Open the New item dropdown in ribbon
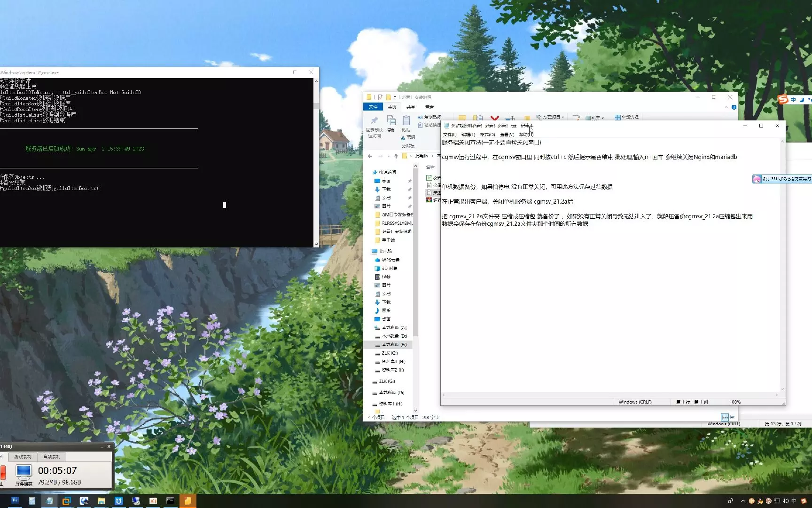The height and width of the screenshot is (508, 812). (x=550, y=117)
